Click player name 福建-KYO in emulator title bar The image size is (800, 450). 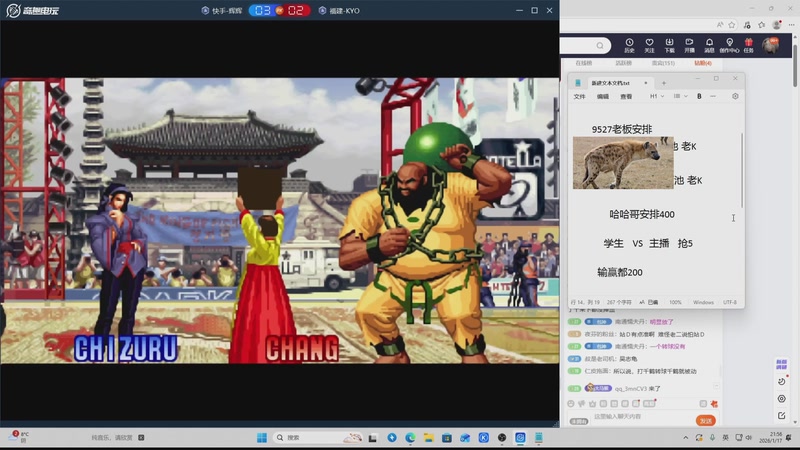point(339,11)
